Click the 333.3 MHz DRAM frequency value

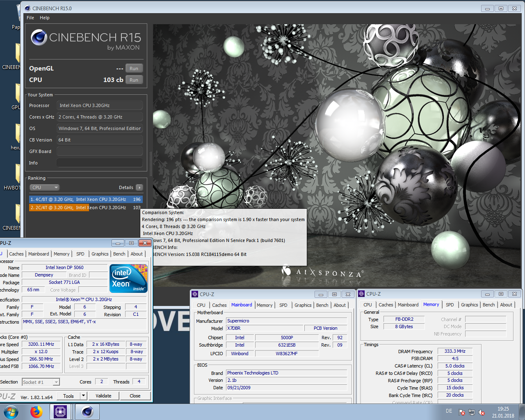455,351
